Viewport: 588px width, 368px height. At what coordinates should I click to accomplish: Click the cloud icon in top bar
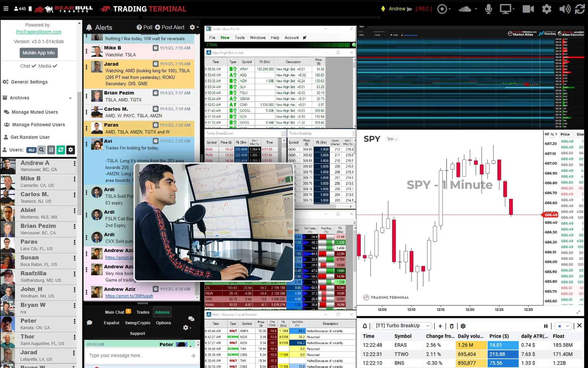[x=465, y=9]
